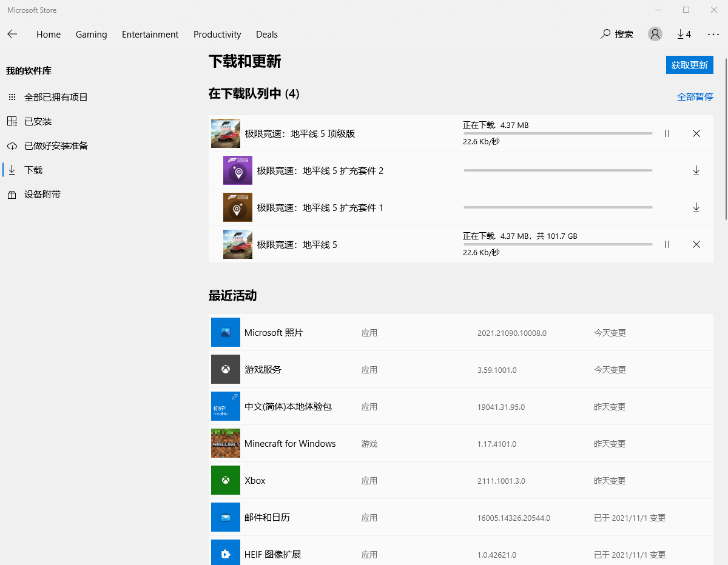Open the Microsoft 照片 app icon
This screenshot has height=565, width=728.
(226, 332)
